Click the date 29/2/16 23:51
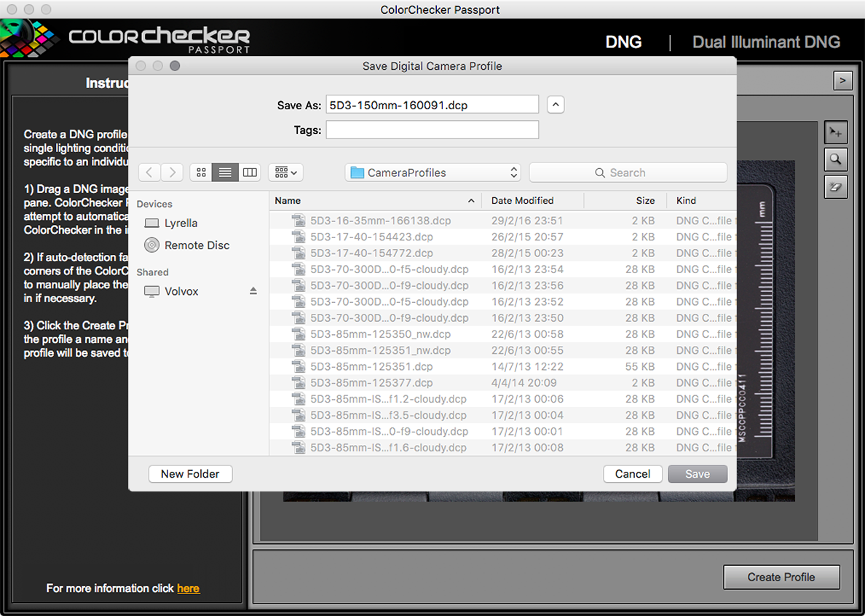 pos(527,221)
